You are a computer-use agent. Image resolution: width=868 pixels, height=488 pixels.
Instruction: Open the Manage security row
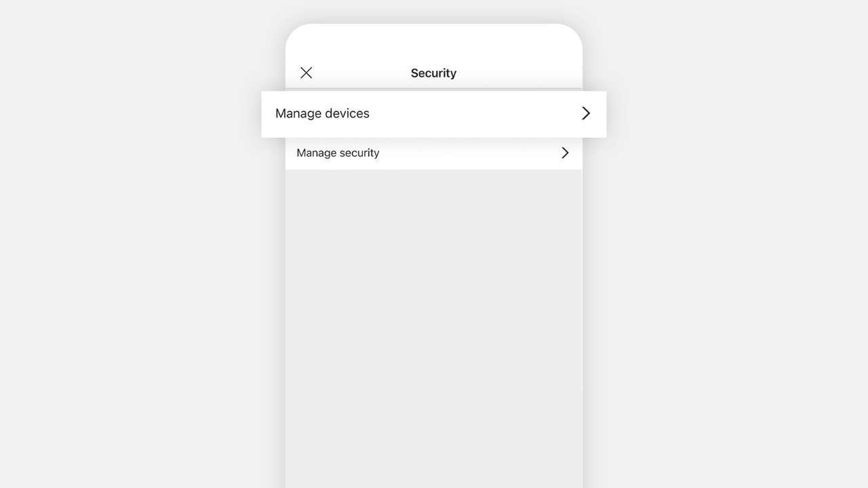click(433, 153)
